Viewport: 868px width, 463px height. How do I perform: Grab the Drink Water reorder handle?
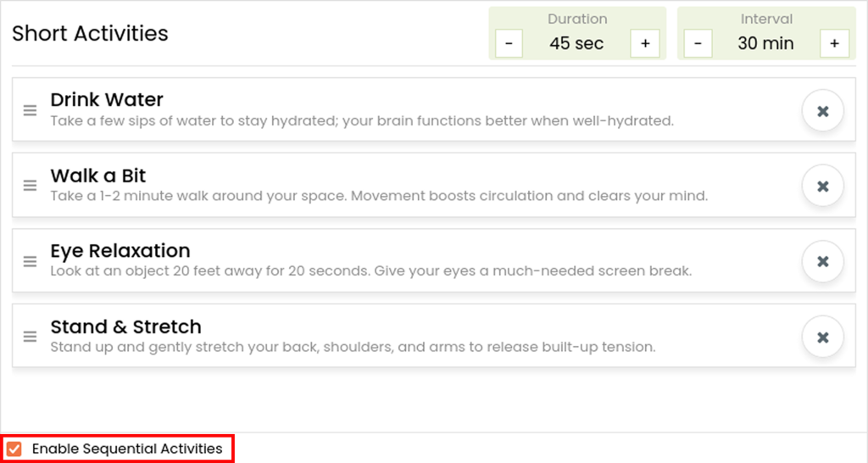(30, 110)
